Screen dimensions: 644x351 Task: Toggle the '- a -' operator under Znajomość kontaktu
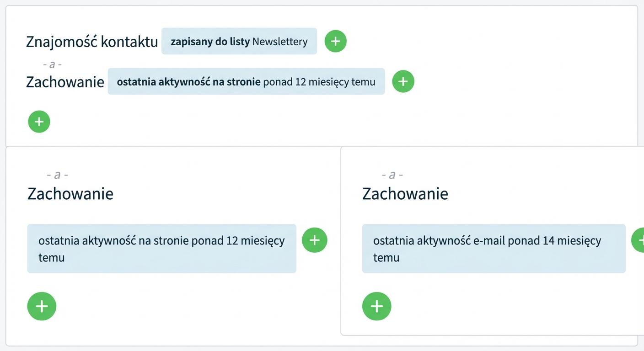click(x=52, y=64)
